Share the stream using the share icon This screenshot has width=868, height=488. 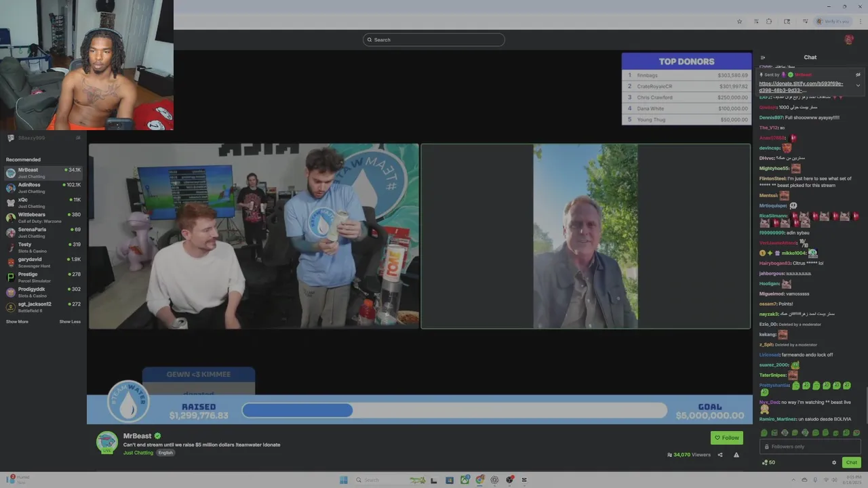click(x=720, y=455)
